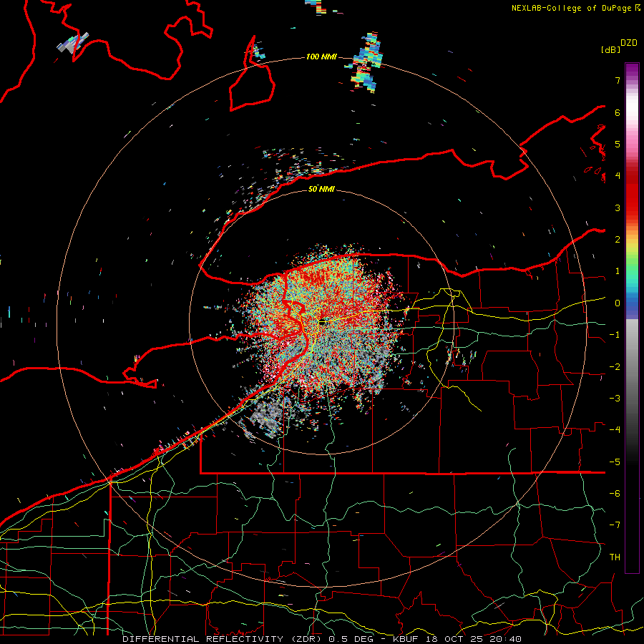Click the Differential Reflectivity KBUF caption at bottom
Screen dimensions: 644x644
(322, 639)
